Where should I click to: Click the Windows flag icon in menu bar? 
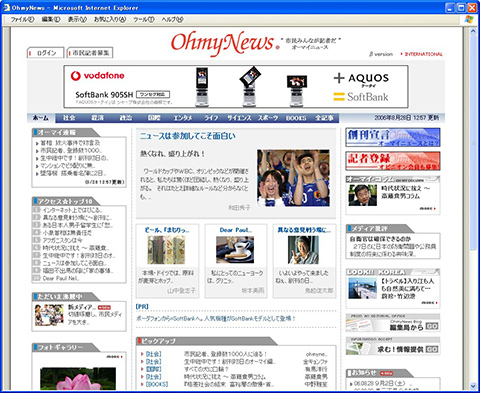[x=469, y=19]
